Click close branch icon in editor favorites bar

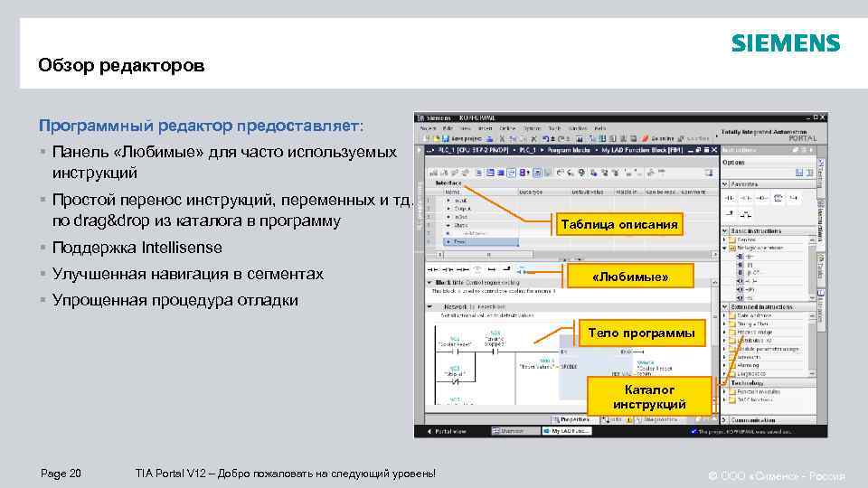(506, 269)
